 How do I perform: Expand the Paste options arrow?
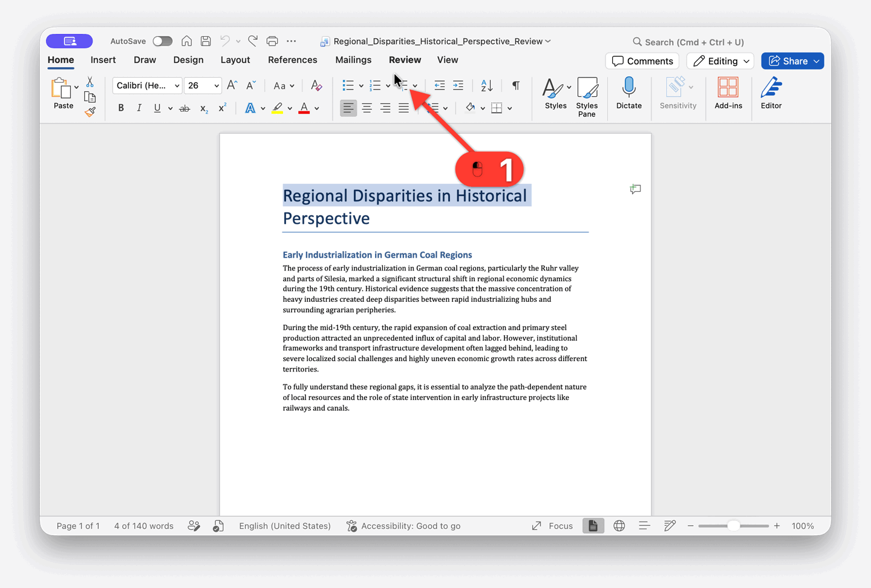coord(77,88)
